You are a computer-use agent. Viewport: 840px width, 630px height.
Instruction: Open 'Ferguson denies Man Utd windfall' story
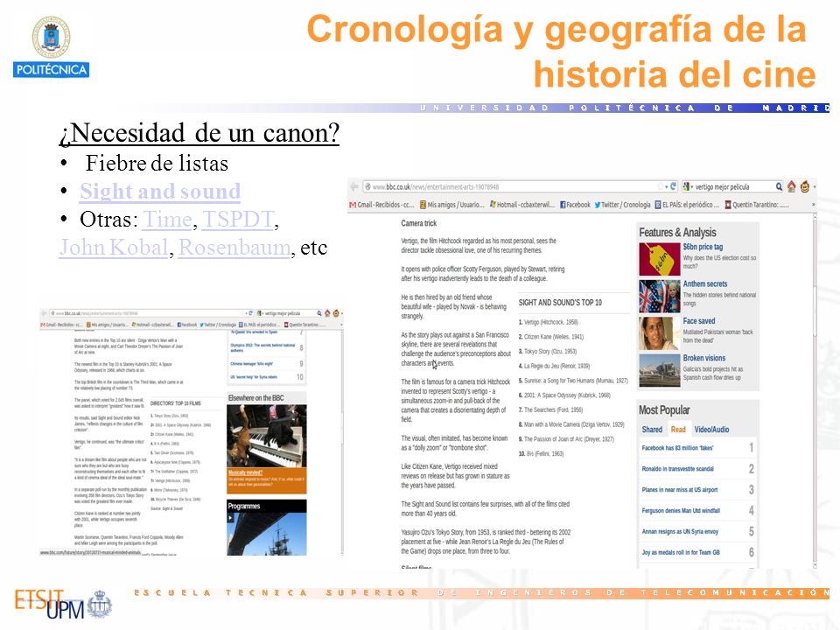(x=681, y=510)
